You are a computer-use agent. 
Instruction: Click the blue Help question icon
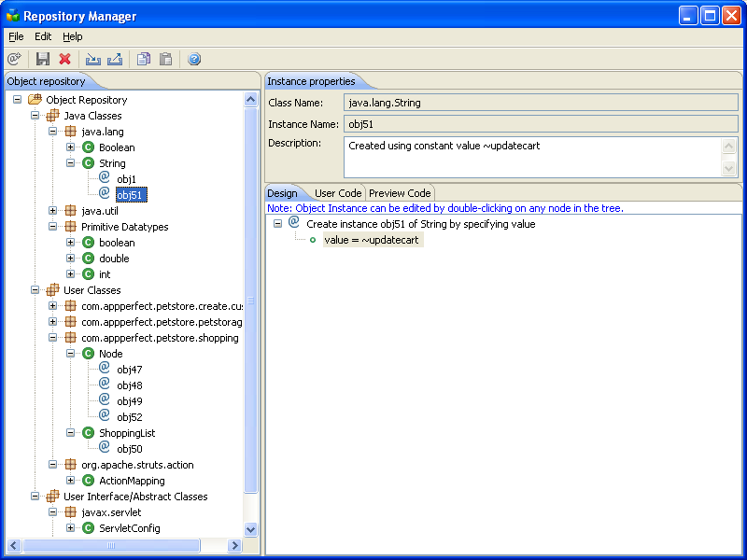(194, 59)
